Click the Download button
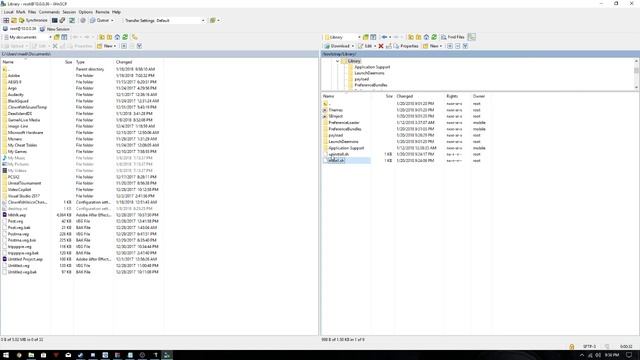 (x=339, y=46)
